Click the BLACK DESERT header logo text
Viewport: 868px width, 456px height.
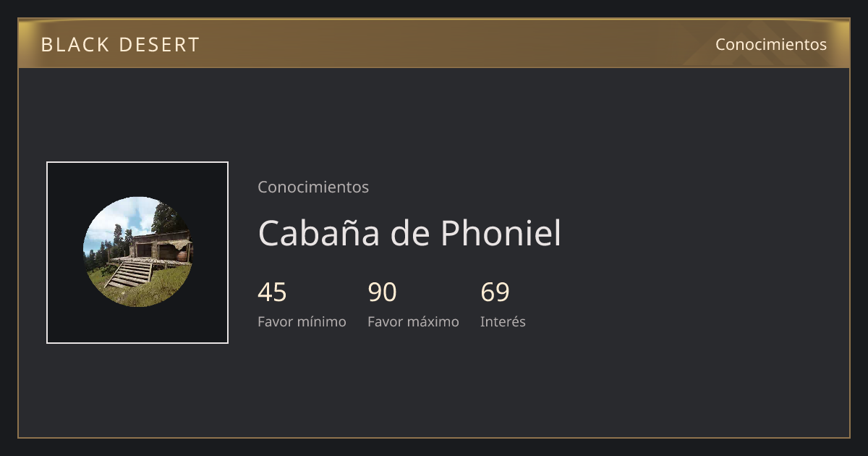click(120, 45)
